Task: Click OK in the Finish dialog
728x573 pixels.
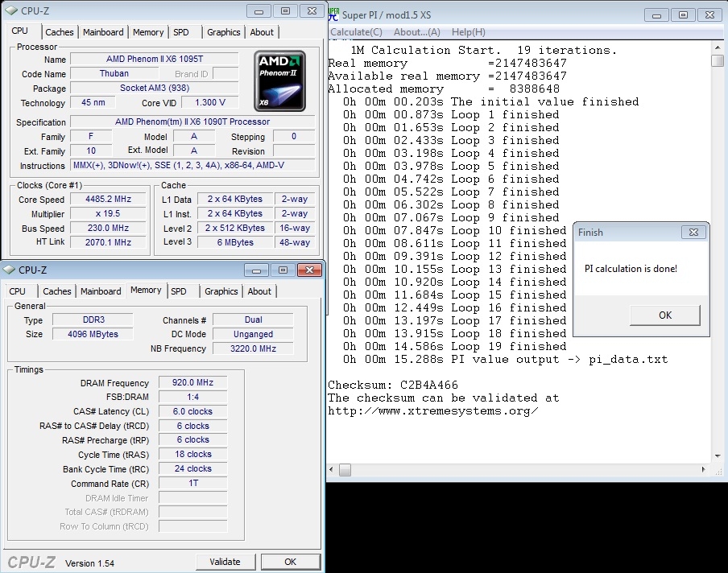Action: click(x=664, y=315)
